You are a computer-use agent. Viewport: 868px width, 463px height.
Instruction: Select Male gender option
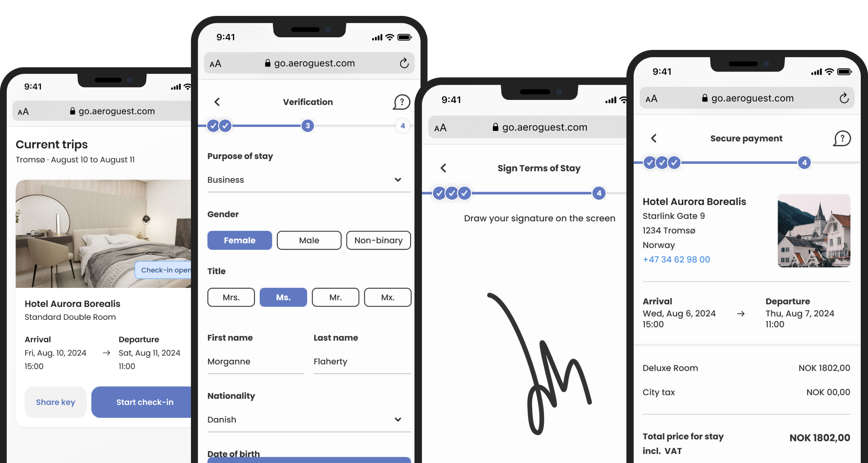tap(309, 240)
